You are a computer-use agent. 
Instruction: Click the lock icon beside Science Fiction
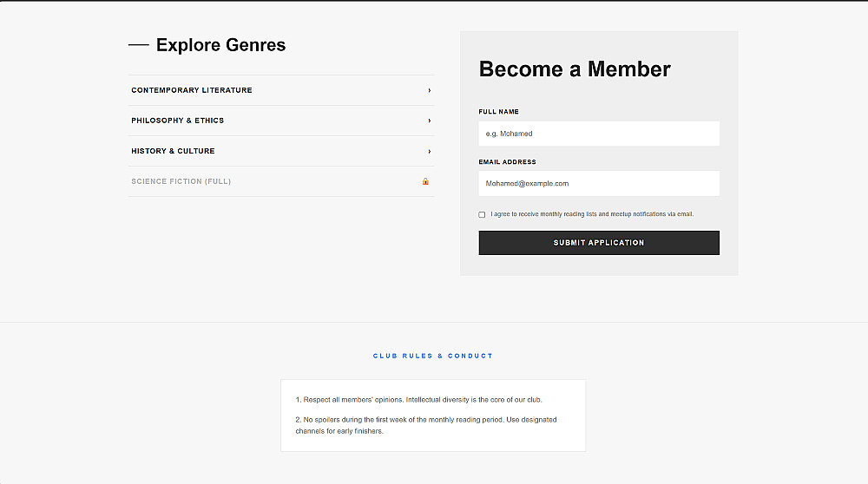425,181
